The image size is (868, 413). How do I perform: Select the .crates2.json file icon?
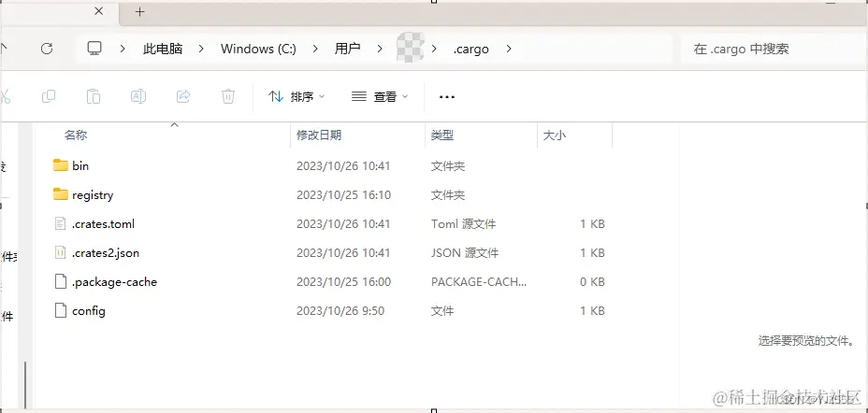click(61, 252)
